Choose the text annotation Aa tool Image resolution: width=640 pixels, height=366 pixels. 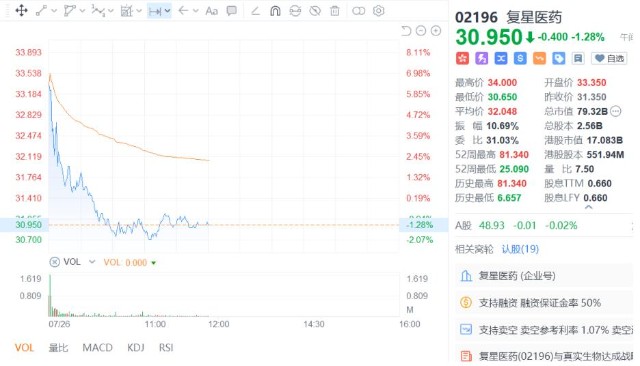pyautogui.click(x=211, y=11)
